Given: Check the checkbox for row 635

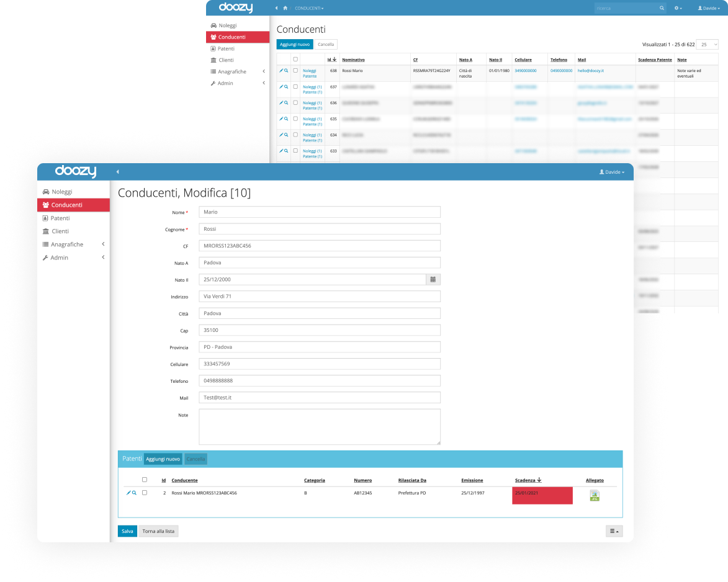Looking at the screenshot, I should pos(295,119).
